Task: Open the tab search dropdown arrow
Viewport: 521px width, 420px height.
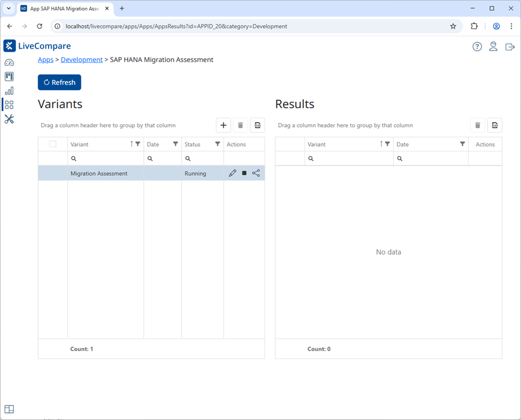Action: click(9, 9)
